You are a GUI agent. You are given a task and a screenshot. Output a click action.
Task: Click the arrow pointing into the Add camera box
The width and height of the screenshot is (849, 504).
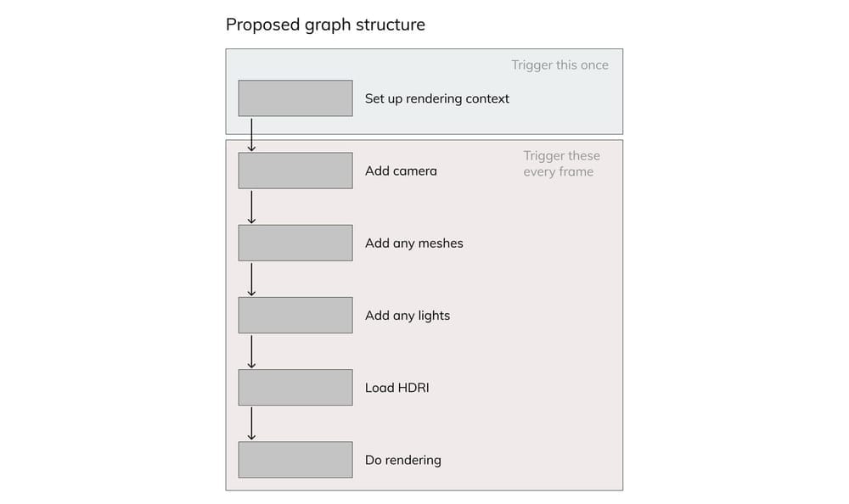(x=251, y=135)
